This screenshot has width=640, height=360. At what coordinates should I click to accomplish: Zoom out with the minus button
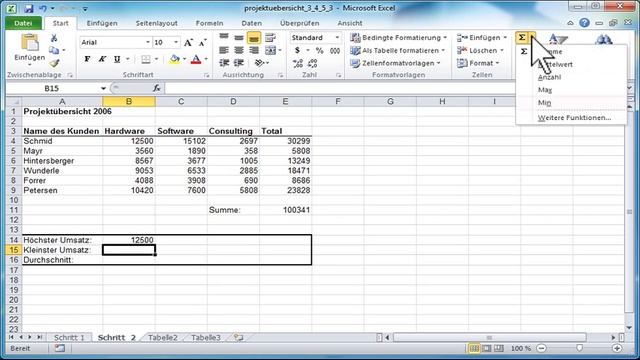[x=542, y=349]
